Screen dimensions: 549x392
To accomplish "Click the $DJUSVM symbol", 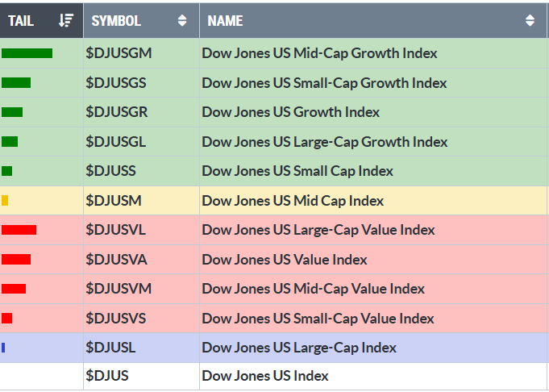I will coord(118,289).
